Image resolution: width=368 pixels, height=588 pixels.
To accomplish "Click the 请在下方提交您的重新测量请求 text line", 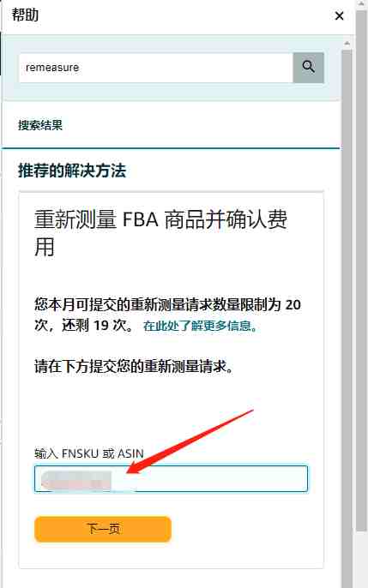I will click(x=134, y=366).
